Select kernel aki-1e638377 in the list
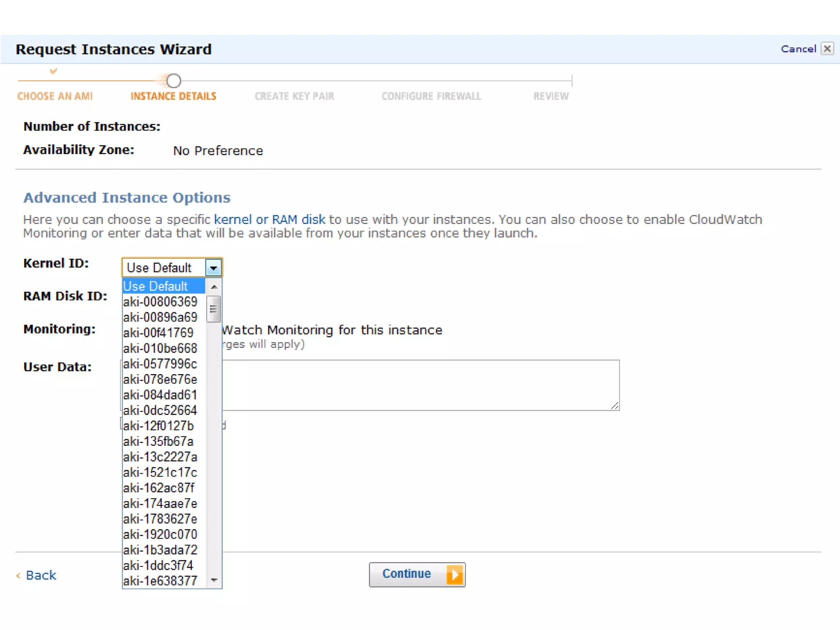The width and height of the screenshot is (840, 630). click(160, 581)
